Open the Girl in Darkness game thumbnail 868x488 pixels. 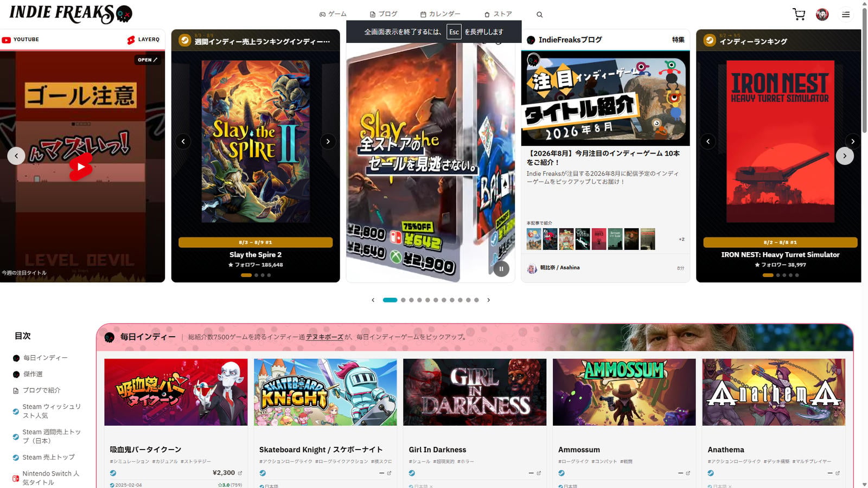point(475,392)
